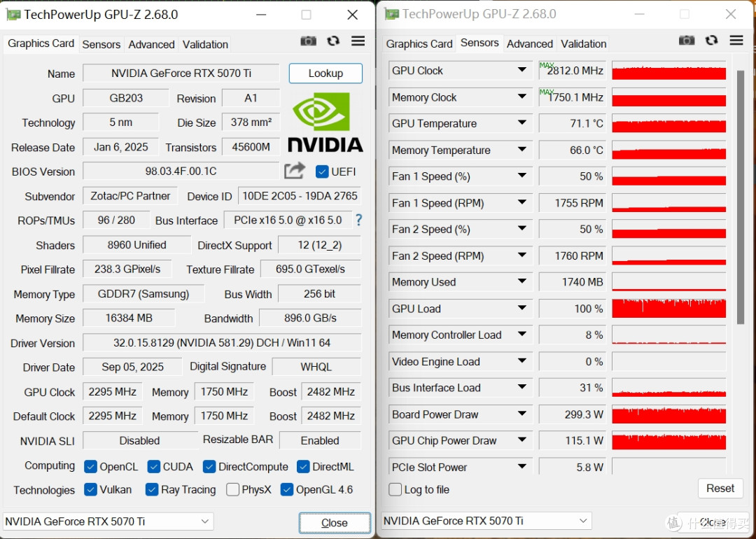Viewport: 756px width, 539px height.
Task: Click the Name field NVIDIA GeForce RTX 5070 Ti
Action: [181, 73]
